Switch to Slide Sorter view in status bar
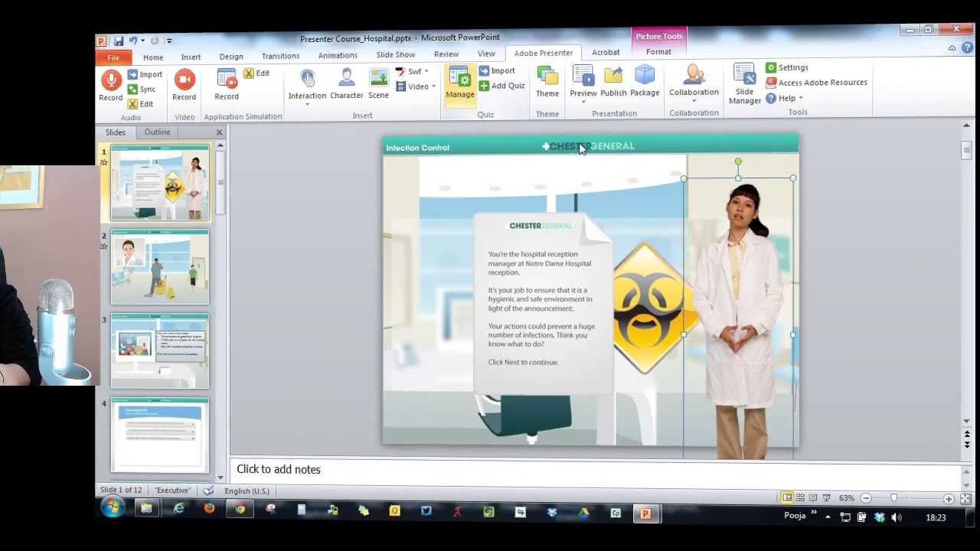 point(800,498)
